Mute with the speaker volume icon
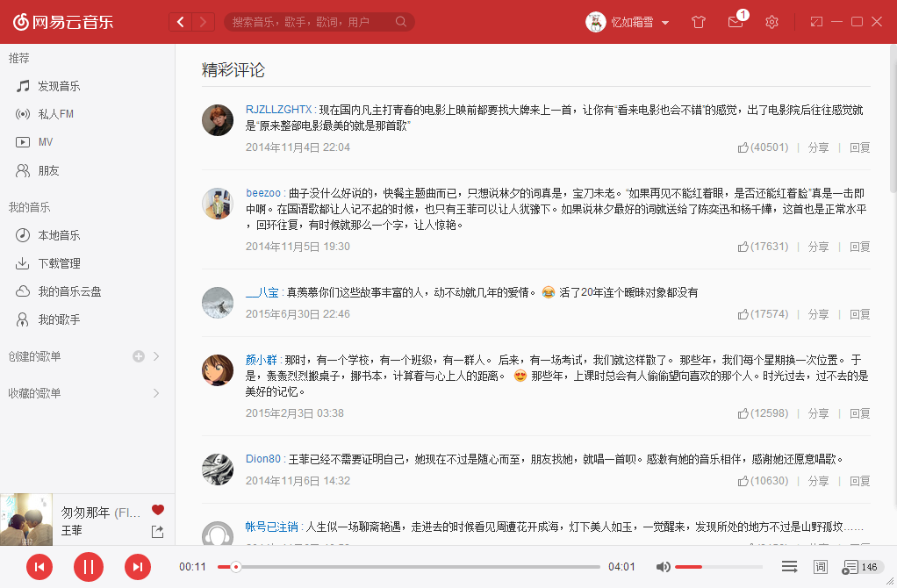897x588 pixels. tap(663, 567)
